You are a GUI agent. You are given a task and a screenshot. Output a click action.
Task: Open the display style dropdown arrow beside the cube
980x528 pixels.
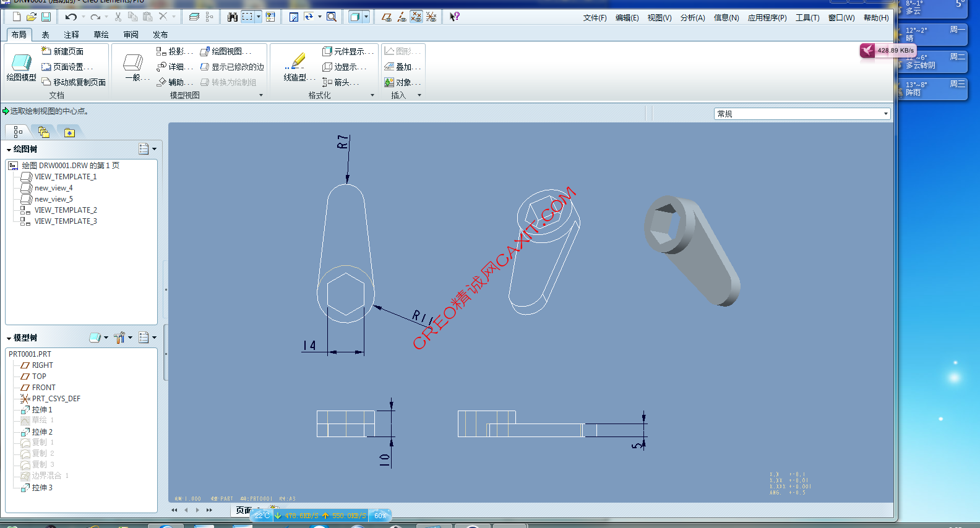pyautogui.click(x=366, y=17)
